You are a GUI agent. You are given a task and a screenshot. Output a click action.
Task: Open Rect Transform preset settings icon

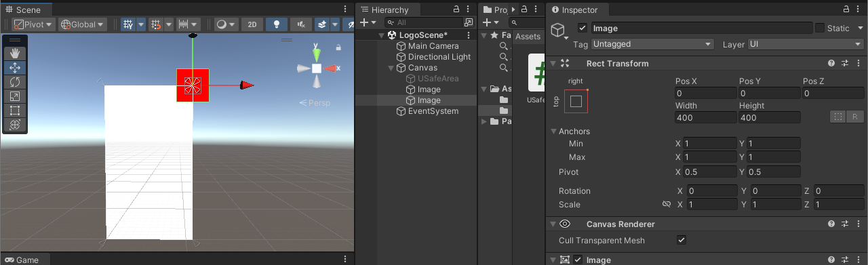coord(845,63)
